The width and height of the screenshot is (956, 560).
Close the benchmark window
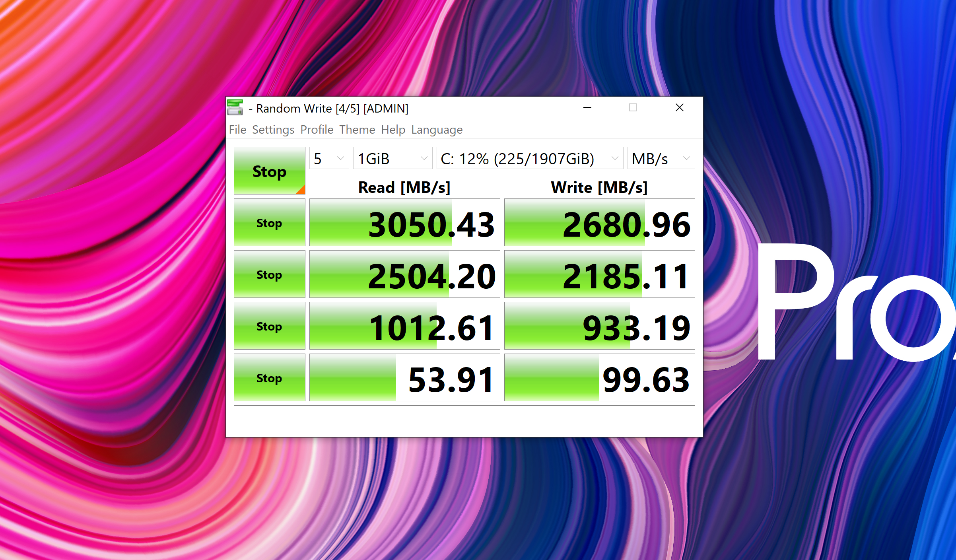pos(680,107)
